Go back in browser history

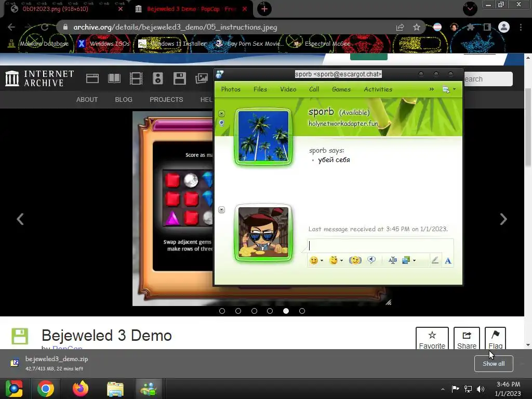[x=11, y=27]
